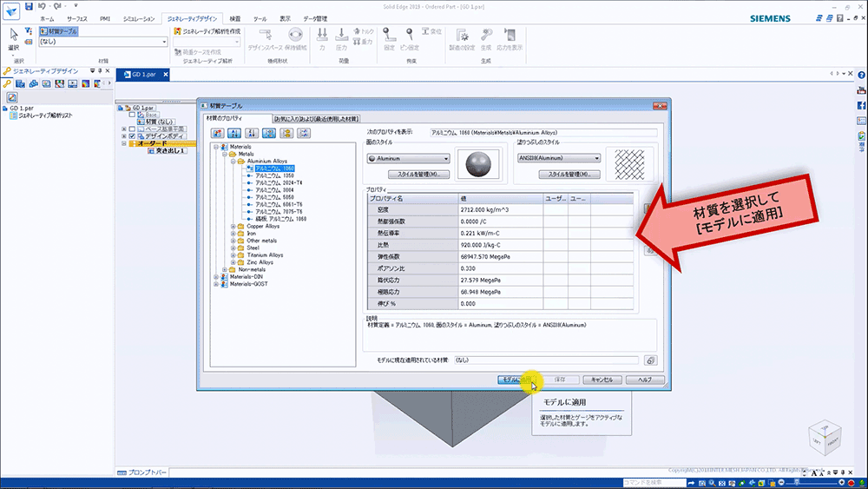This screenshot has height=489, width=868.
Task: Click the first material table toolbar icon
Action: 218,133
